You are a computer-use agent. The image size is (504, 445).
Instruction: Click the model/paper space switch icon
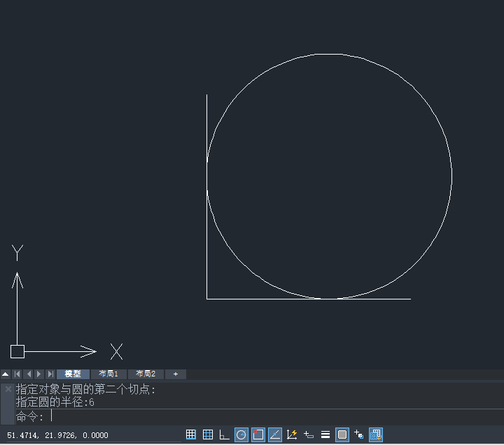click(x=376, y=435)
